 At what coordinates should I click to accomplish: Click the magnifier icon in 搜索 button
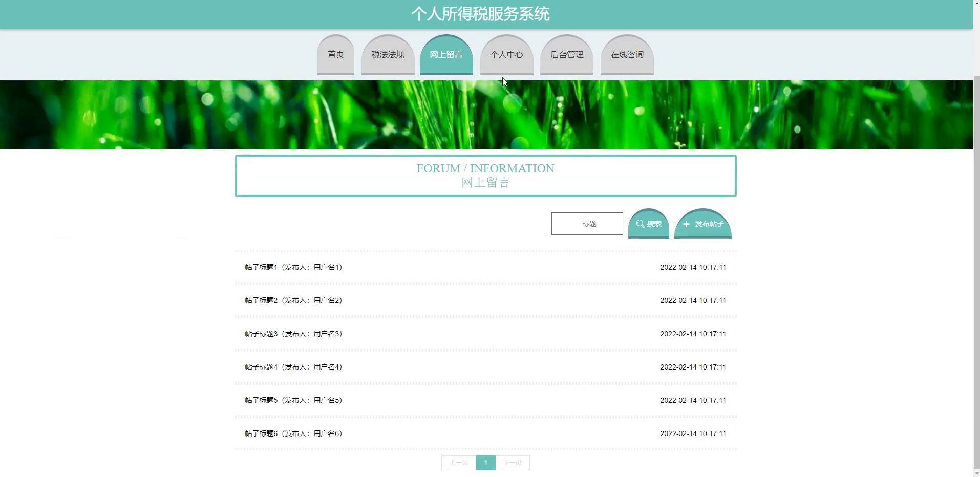click(x=640, y=224)
